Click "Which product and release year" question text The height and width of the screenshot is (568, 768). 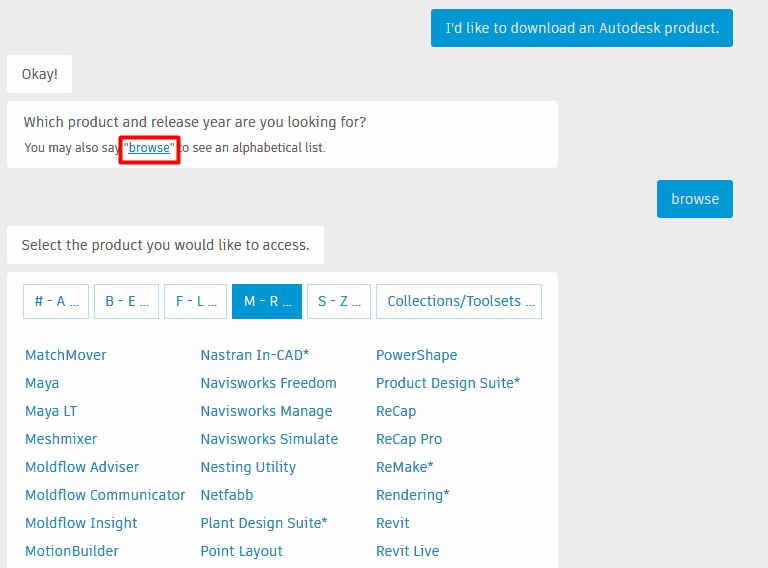point(195,122)
